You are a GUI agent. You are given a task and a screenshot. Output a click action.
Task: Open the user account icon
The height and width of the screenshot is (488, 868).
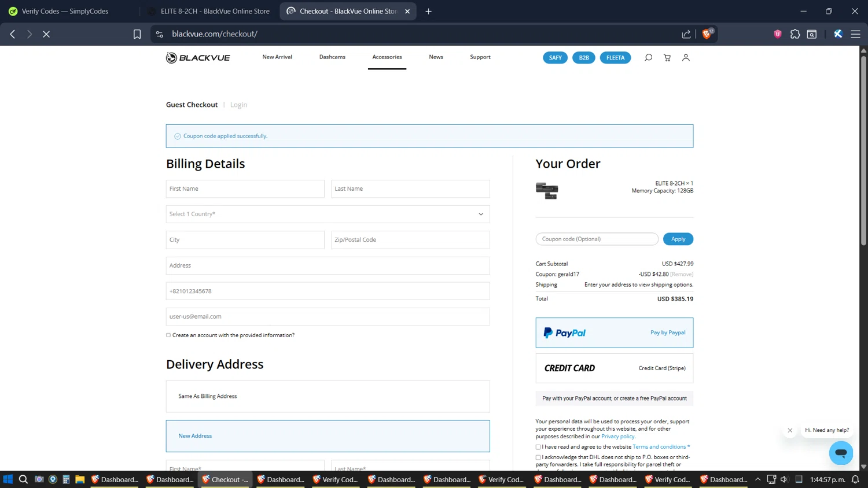tap(686, 58)
